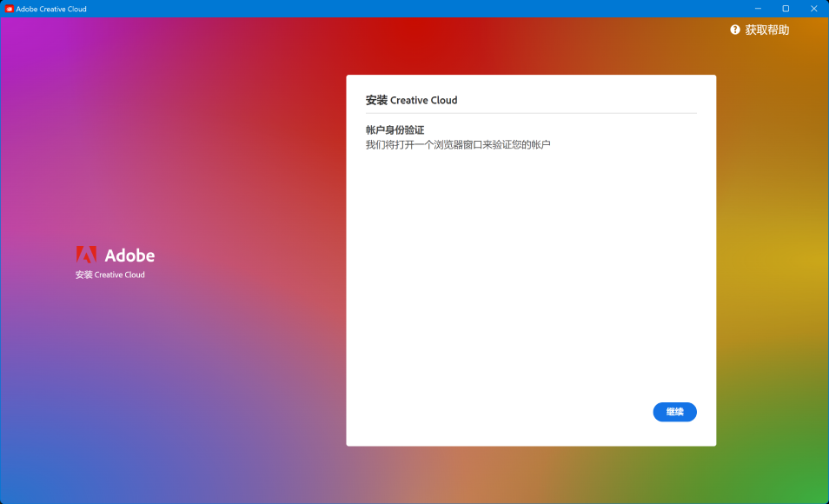Click the 继续 button to continue
Image resolution: width=829 pixels, height=504 pixels.
click(x=674, y=412)
